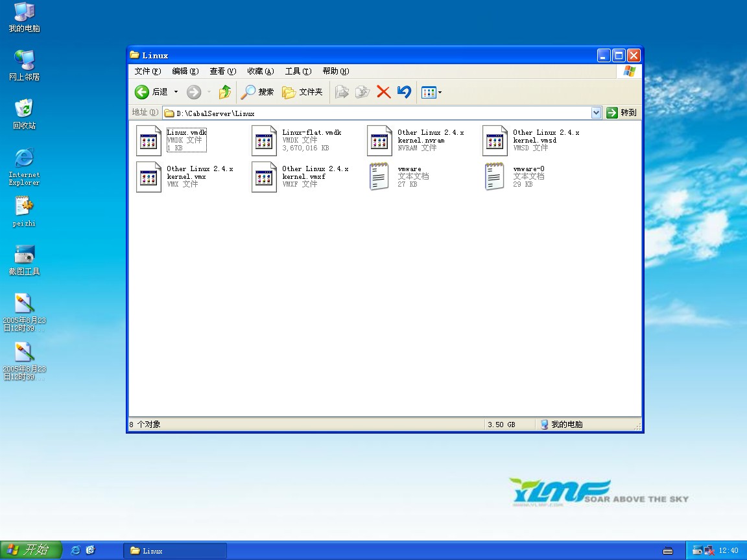Click the Up one level folder icon
The image size is (747, 560).
pyautogui.click(x=225, y=92)
